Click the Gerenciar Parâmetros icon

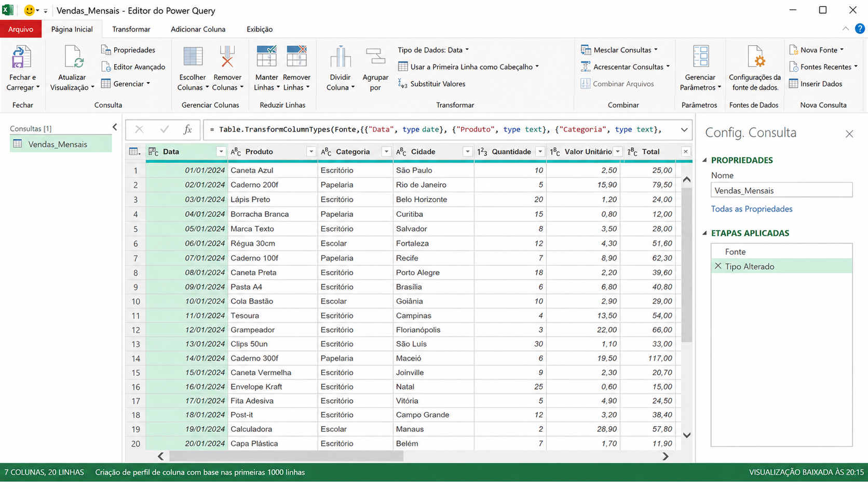point(700,57)
